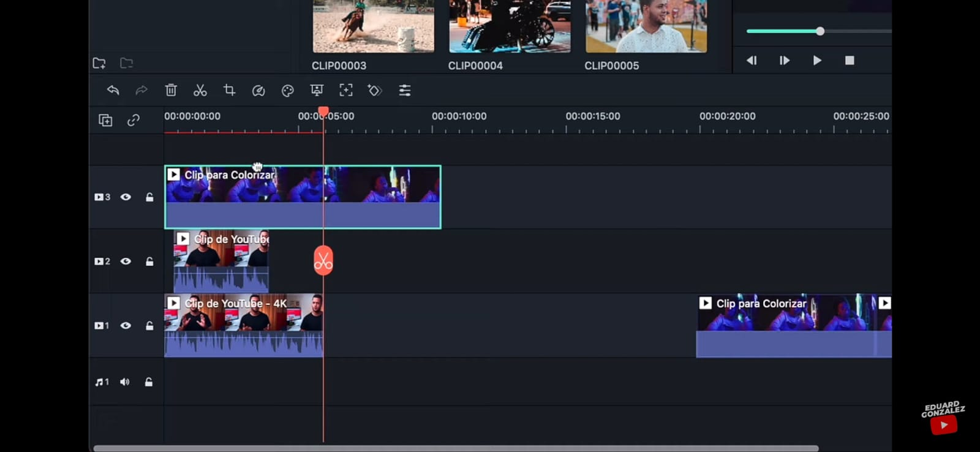Add a new track with the plus icon

105,120
